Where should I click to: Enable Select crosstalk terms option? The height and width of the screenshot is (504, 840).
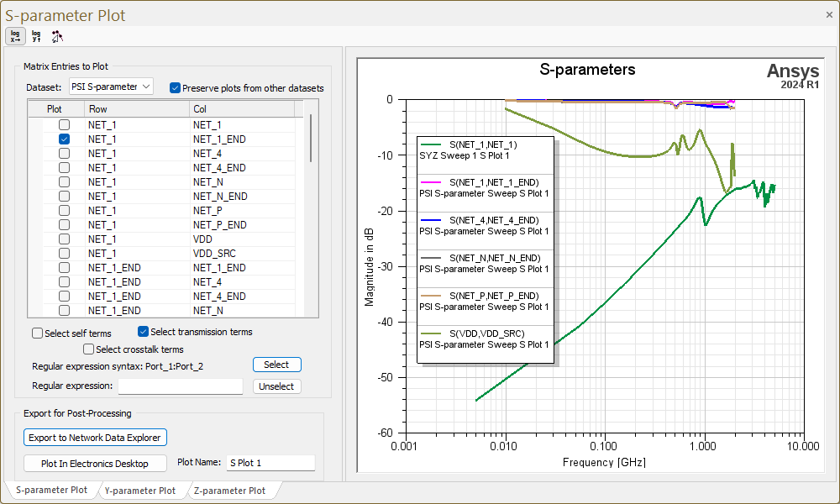[x=88, y=349]
